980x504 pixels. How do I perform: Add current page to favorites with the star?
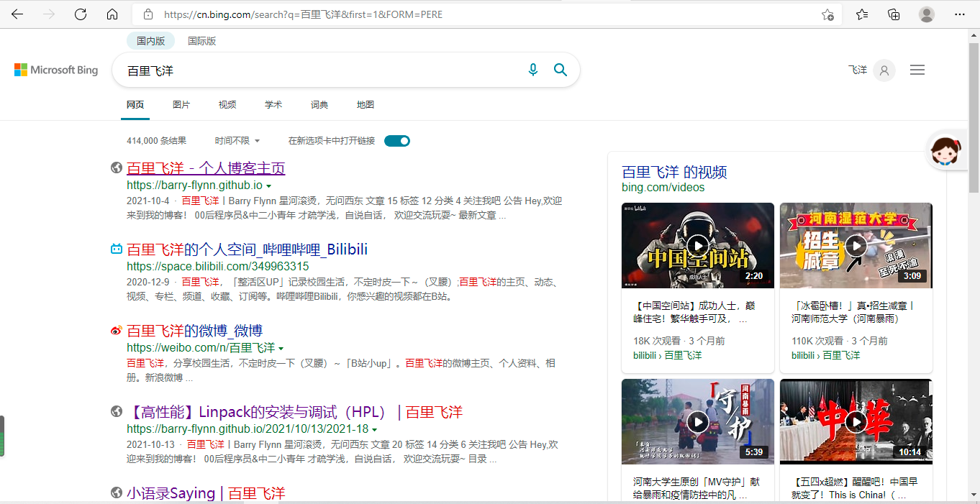point(828,14)
